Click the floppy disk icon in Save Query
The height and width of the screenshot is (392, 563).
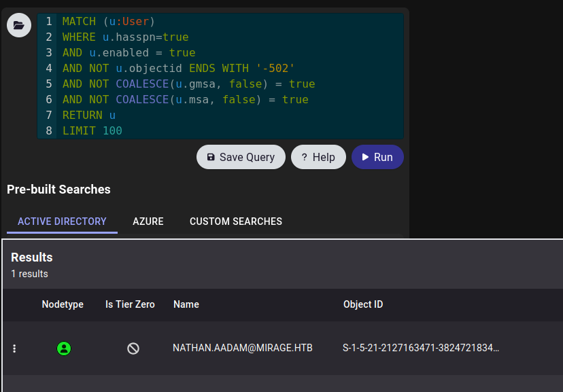pos(211,157)
